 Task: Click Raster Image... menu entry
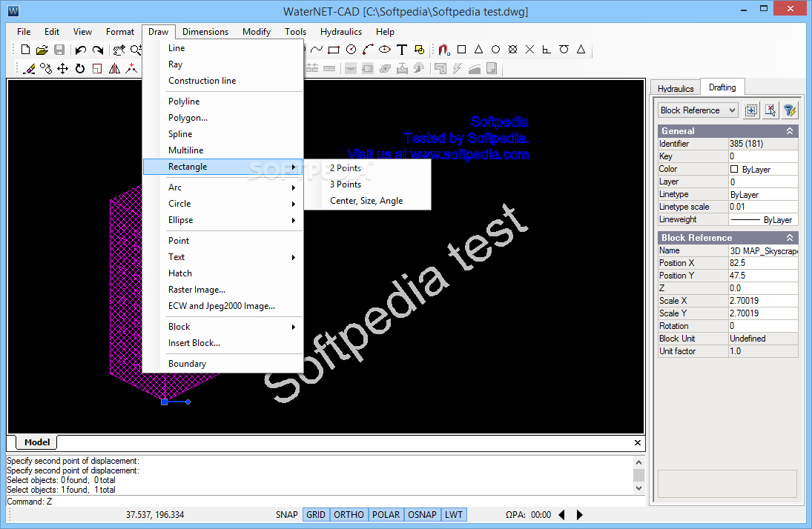click(x=222, y=290)
